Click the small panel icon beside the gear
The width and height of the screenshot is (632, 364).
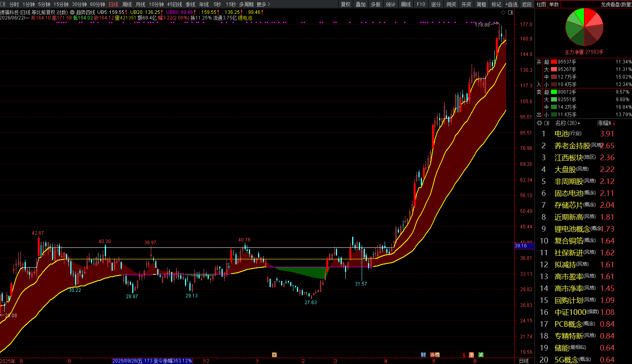547,123
